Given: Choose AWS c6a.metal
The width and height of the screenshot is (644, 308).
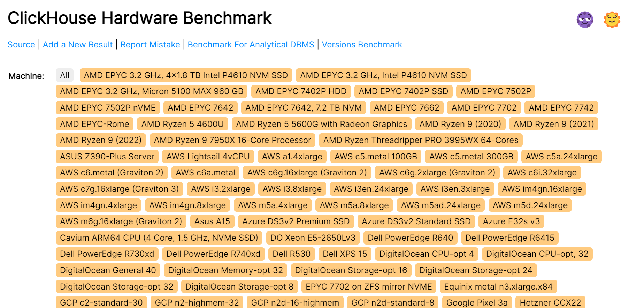Looking at the screenshot, I should click(x=206, y=173).
